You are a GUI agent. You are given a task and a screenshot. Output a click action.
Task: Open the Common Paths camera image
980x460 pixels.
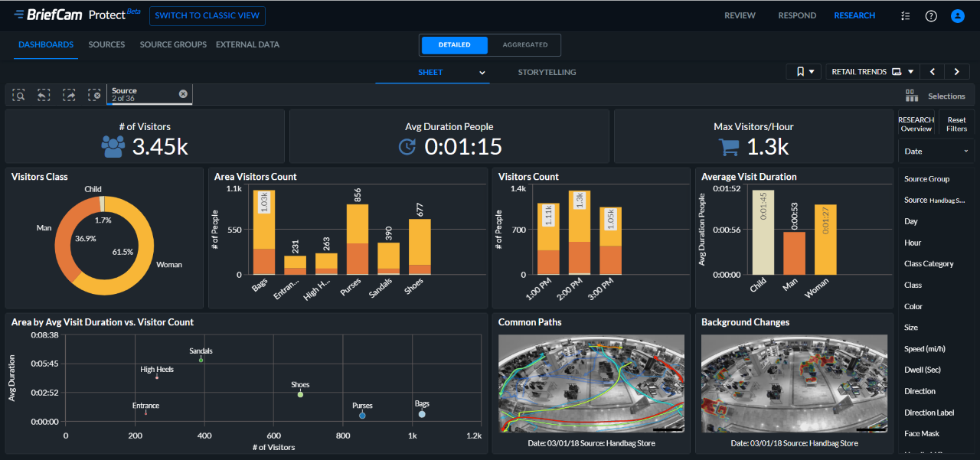[x=592, y=383]
